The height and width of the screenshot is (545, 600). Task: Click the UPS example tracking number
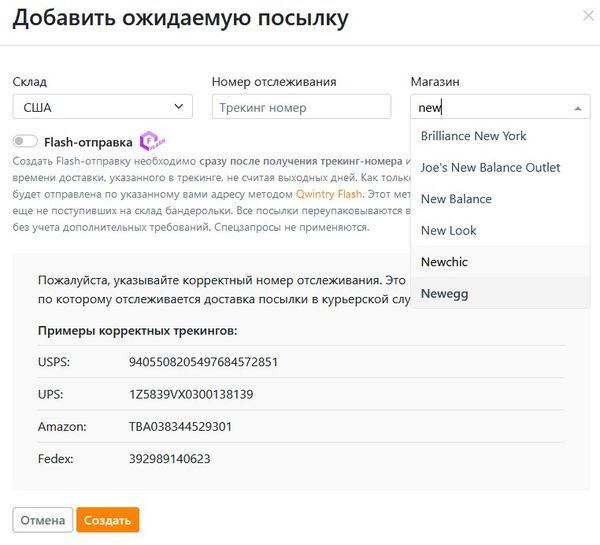(190, 394)
